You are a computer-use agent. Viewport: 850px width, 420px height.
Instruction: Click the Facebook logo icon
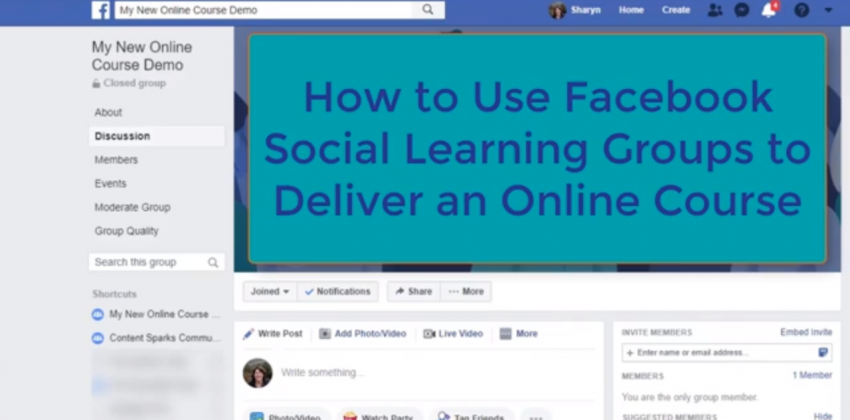coord(101,10)
